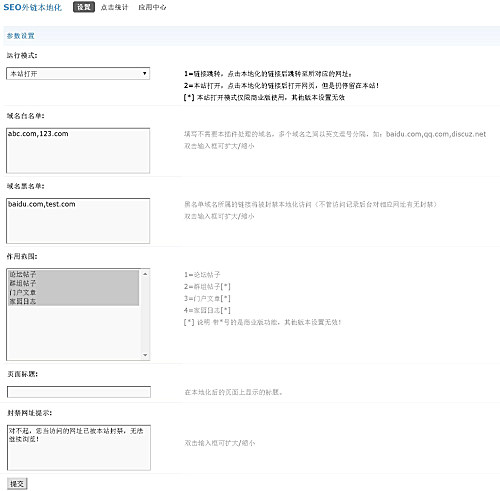The height and width of the screenshot is (491, 500).
Task: Click the scope list scroll-up arrow
Action: 145,274
